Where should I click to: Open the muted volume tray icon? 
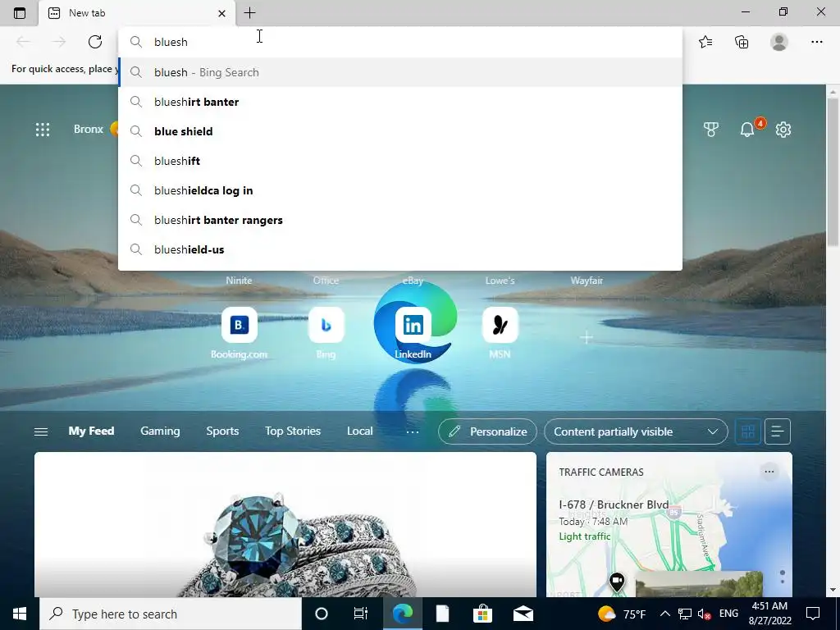coord(704,614)
